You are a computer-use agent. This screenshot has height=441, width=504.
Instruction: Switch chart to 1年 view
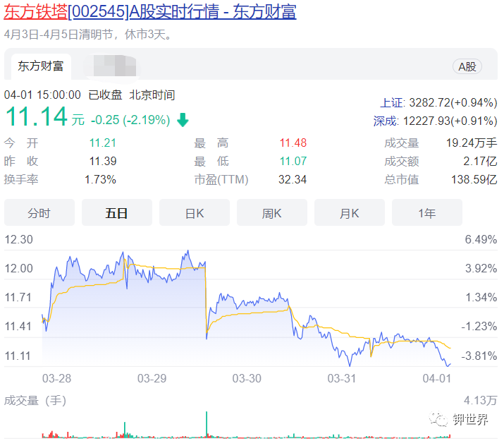point(427,212)
